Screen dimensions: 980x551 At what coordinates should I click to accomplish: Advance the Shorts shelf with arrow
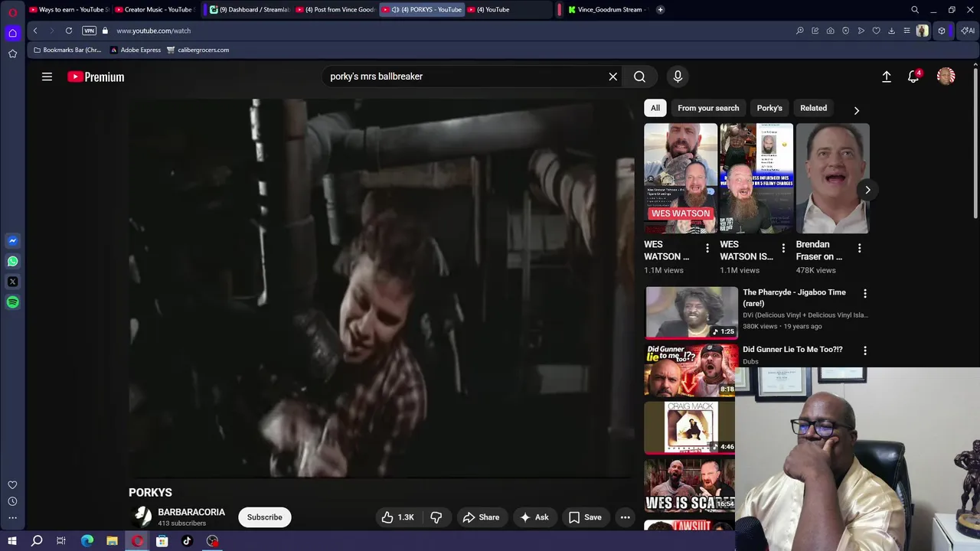[x=867, y=190]
